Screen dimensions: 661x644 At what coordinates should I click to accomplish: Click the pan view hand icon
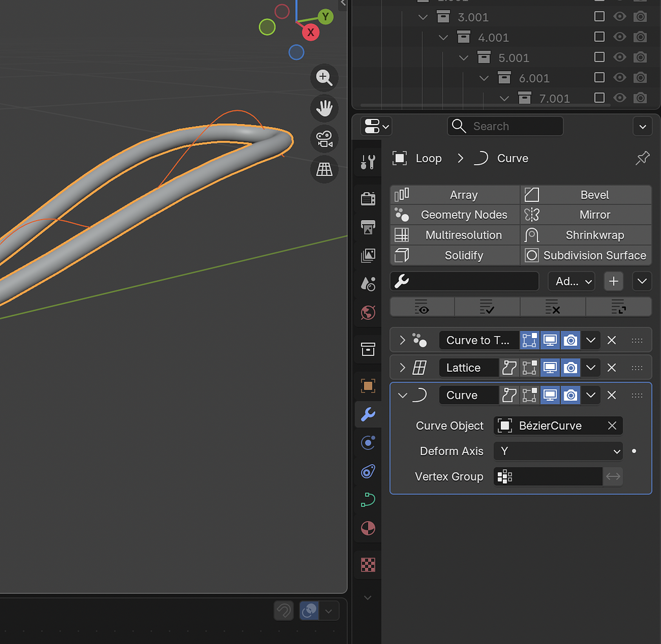click(324, 108)
